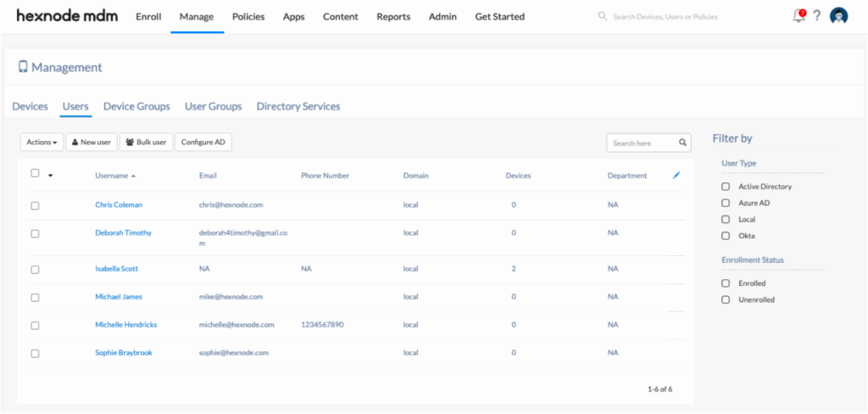Open the notifications bell icon

pyautogui.click(x=798, y=16)
